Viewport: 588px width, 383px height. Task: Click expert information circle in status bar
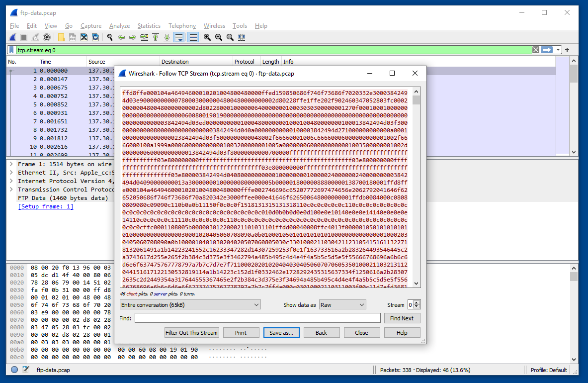pos(14,370)
